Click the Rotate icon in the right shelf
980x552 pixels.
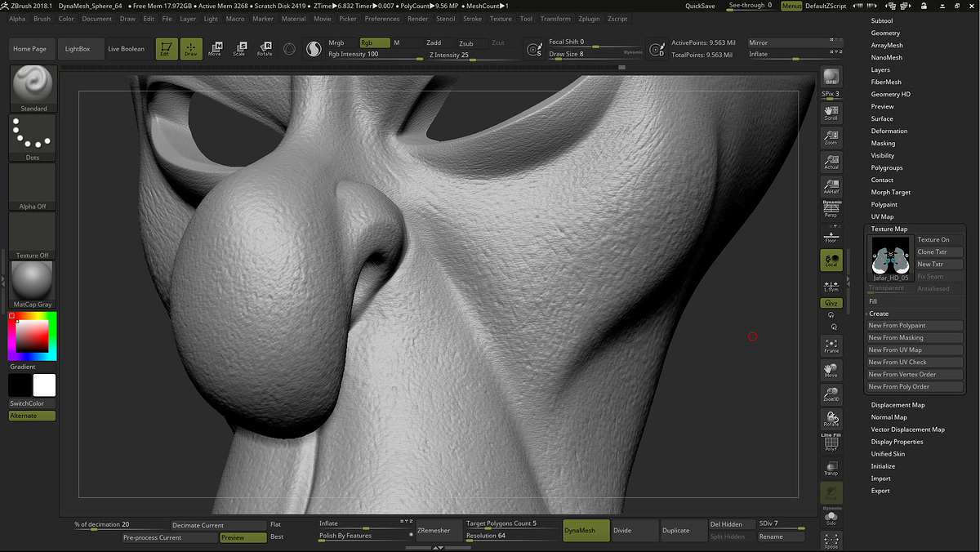(831, 419)
